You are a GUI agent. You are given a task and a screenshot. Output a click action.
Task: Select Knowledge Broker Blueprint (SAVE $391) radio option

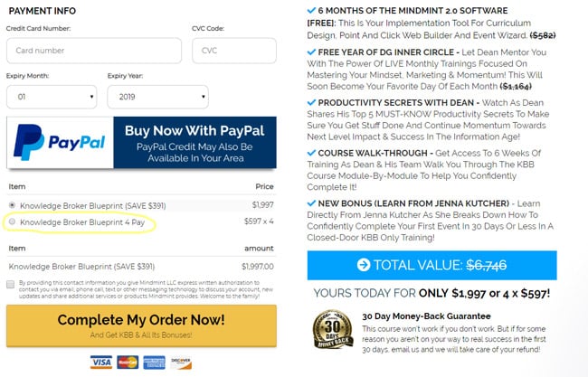[13, 205]
